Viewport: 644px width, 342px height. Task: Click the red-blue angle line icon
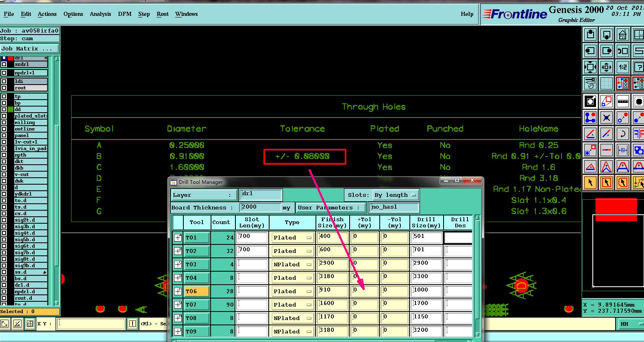(590, 133)
